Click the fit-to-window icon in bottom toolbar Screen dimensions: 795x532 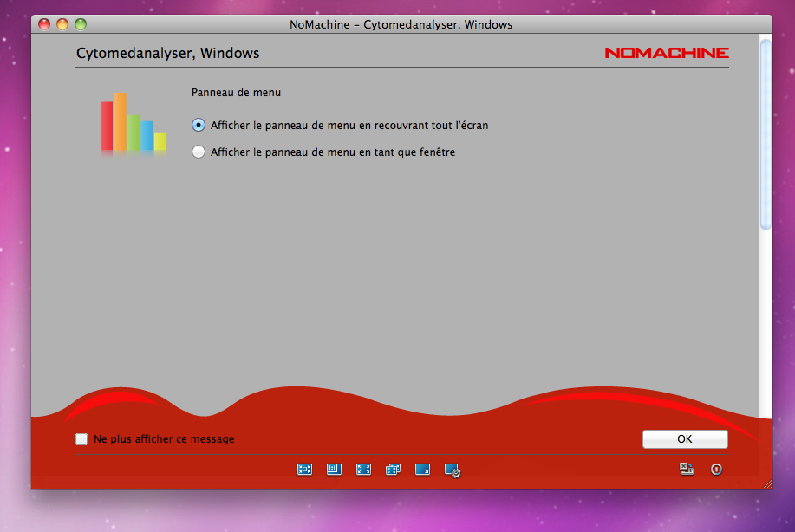point(304,469)
